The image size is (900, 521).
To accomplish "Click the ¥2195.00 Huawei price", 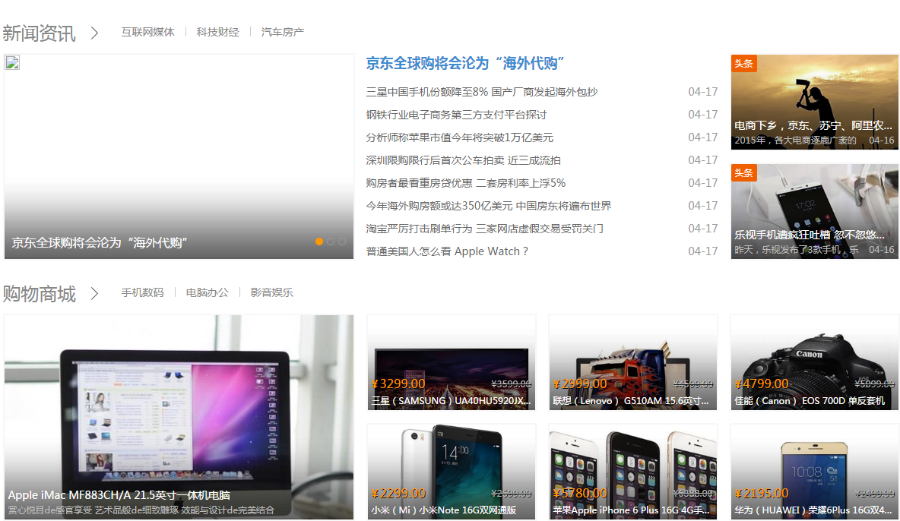I will click(x=762, y=493).
